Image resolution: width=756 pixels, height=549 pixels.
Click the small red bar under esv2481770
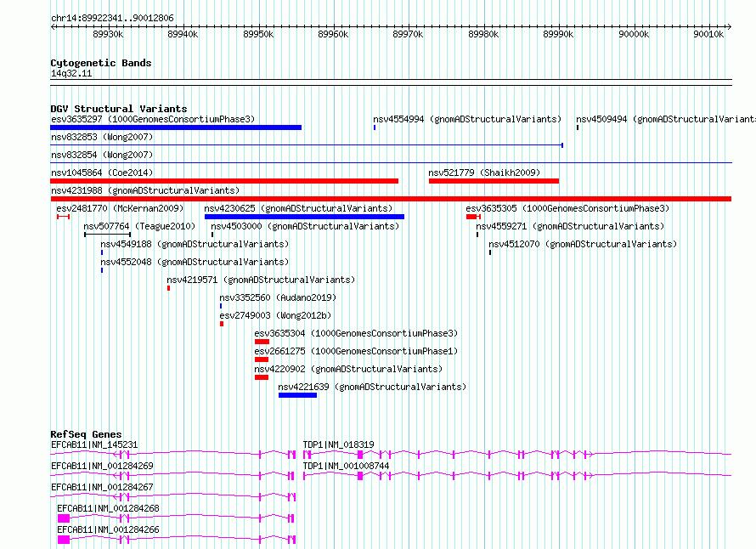pyautogui.click(x=63, y=217)
